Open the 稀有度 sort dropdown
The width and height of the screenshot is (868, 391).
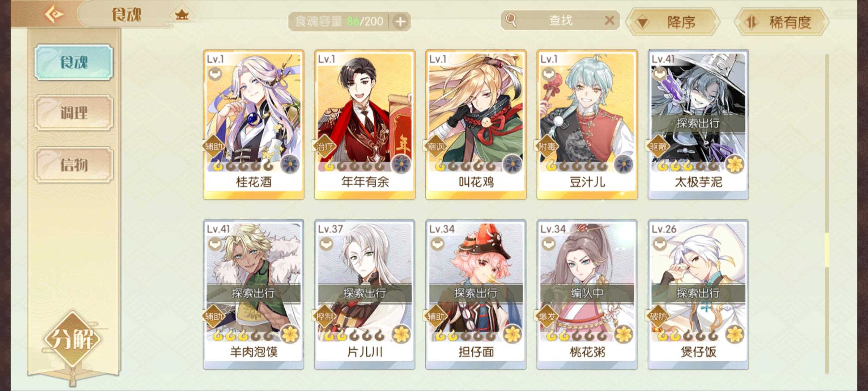click(781, 22)
